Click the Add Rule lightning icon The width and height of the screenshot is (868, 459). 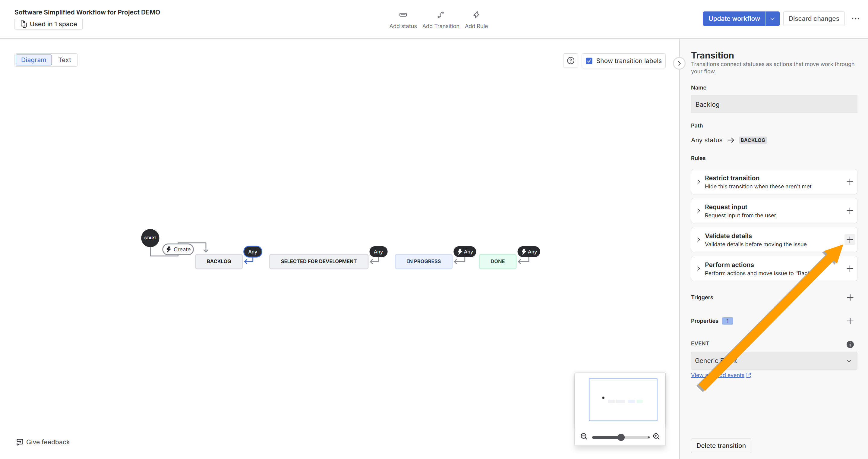click(476, 15)
